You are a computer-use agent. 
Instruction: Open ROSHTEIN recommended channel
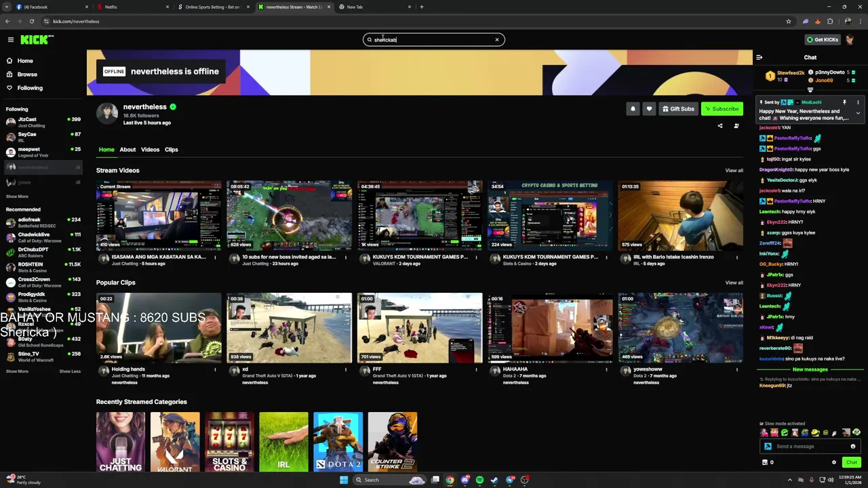coord(43,267)
